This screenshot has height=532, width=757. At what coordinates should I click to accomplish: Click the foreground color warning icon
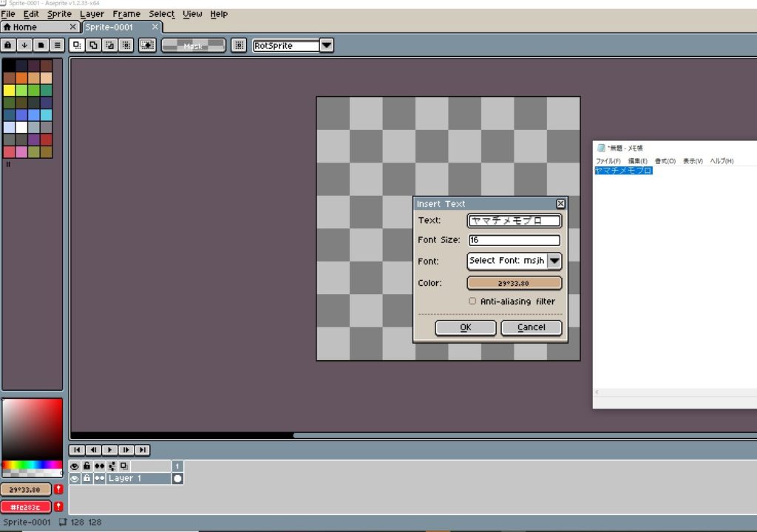(x=58, y=489)
